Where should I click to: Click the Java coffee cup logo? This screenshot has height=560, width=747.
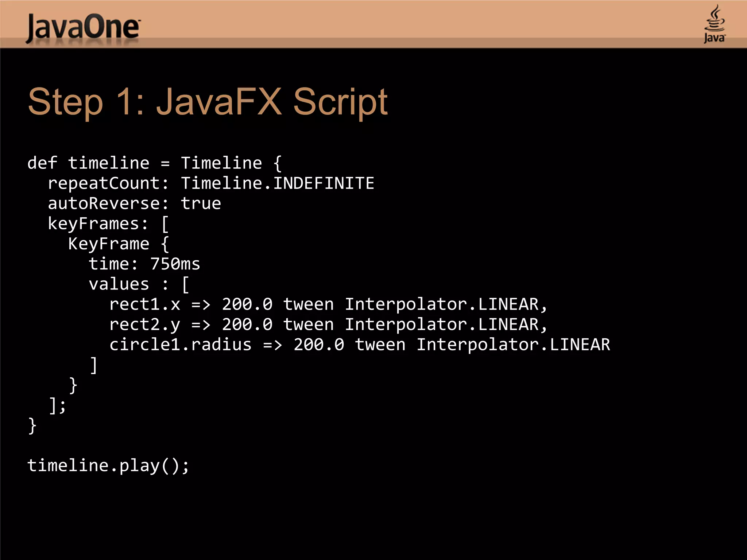714,24
